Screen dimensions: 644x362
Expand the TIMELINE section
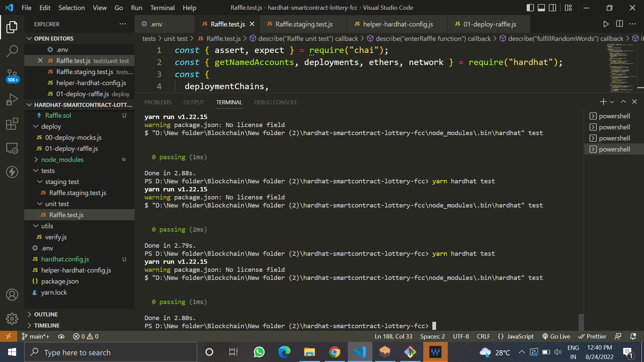79,325
